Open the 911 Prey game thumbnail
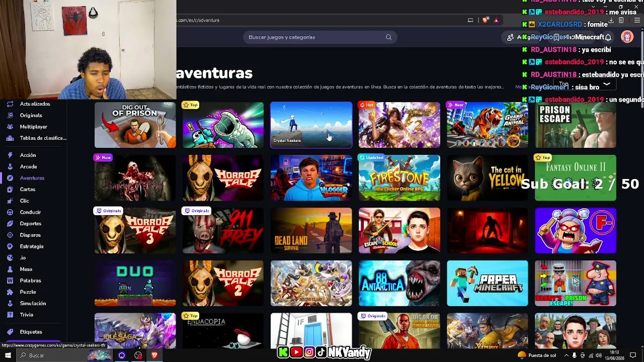 [x=223, y=231]
